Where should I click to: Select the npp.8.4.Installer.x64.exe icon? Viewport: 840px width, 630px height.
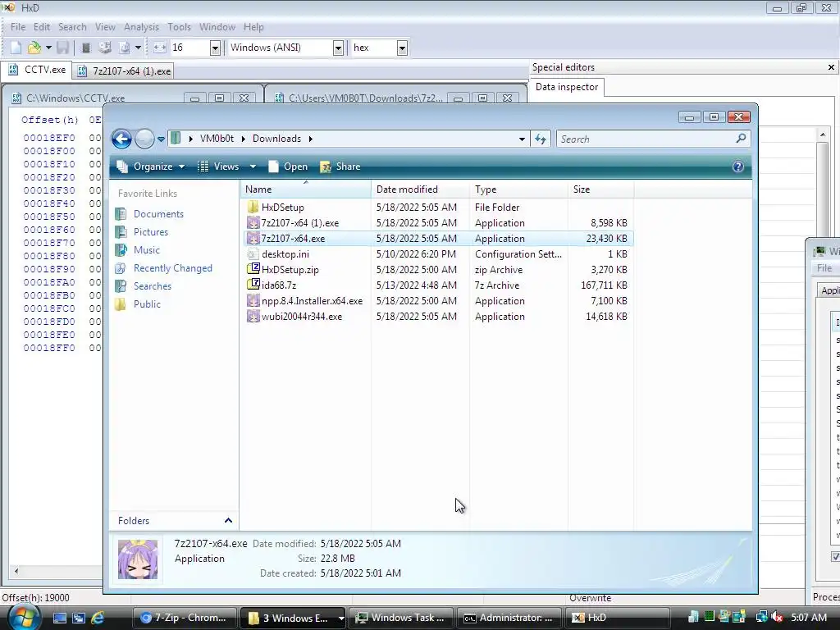point(253,300)
